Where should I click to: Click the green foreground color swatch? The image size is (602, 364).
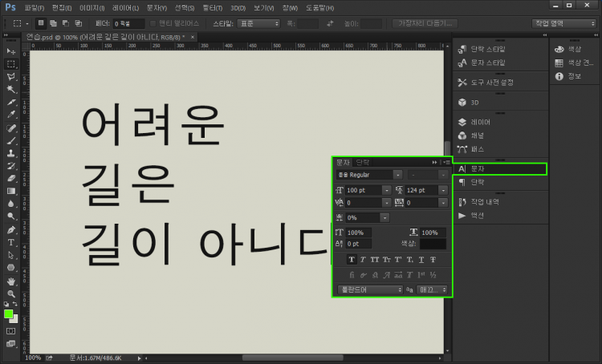coord(9,314)
